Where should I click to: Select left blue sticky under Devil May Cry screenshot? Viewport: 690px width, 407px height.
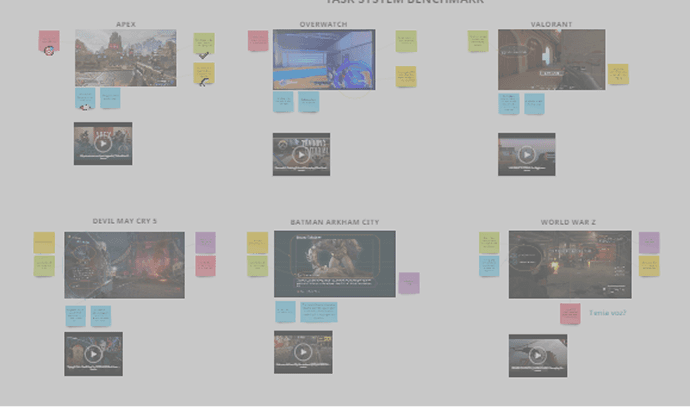[75, 316]
